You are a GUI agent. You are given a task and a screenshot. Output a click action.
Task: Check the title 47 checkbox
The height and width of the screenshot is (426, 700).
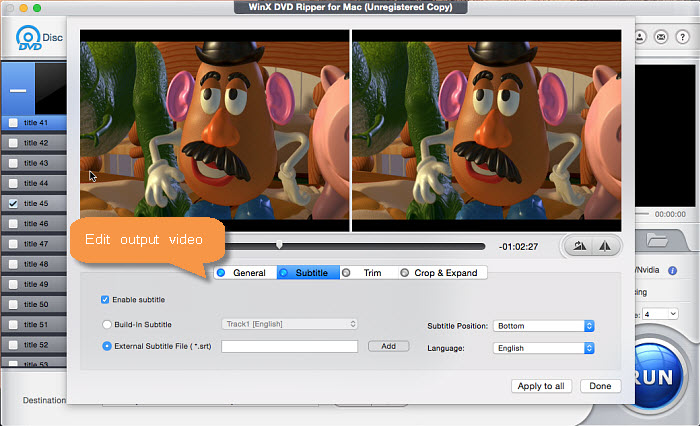[13, 244]
